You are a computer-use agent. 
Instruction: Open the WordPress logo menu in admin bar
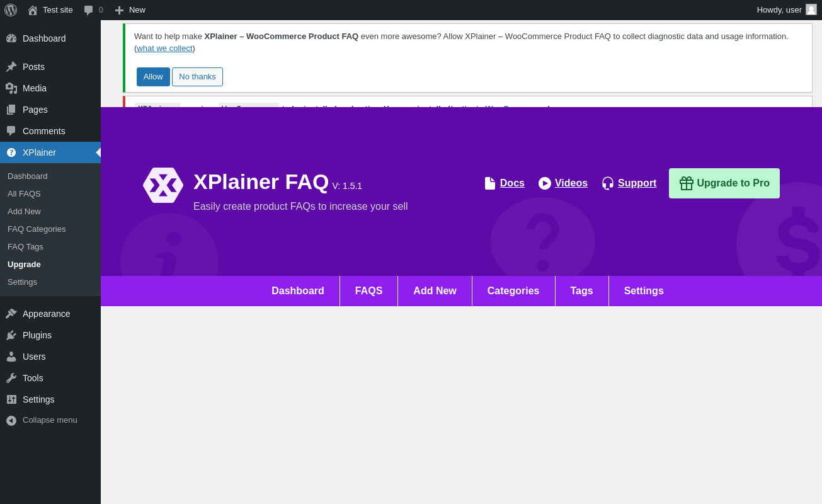pos(11,10)
